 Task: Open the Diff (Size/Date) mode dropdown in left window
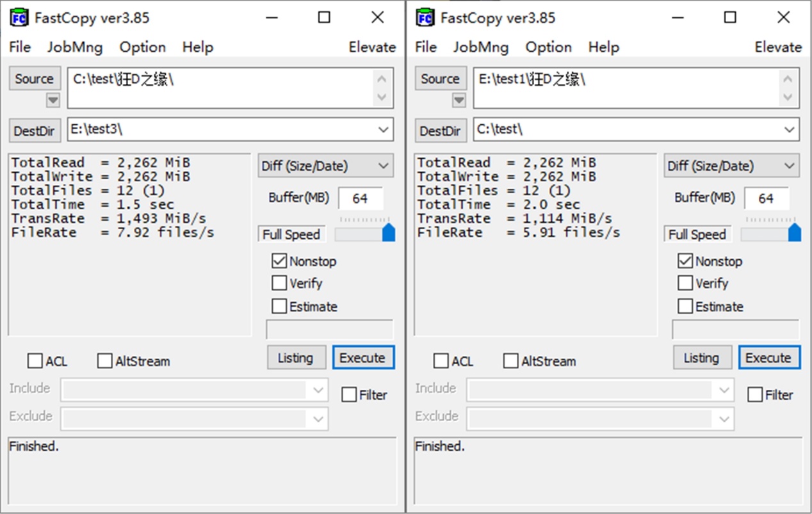click(326, 166)
